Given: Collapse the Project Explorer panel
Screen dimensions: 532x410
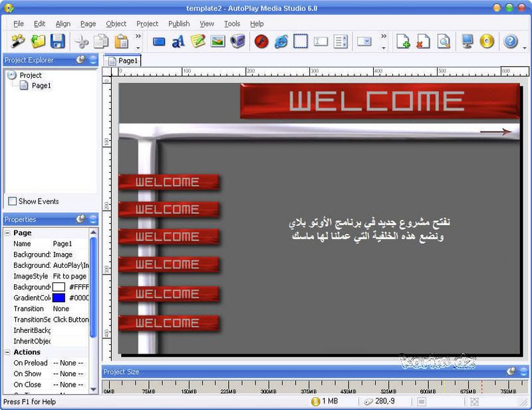Looking at the screenshot, I should 93,60.
